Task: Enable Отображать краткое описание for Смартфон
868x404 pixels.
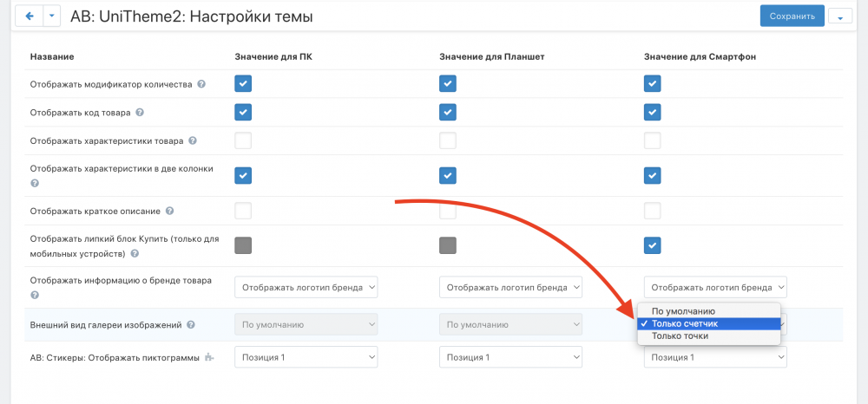Action: tap(652, 211)
